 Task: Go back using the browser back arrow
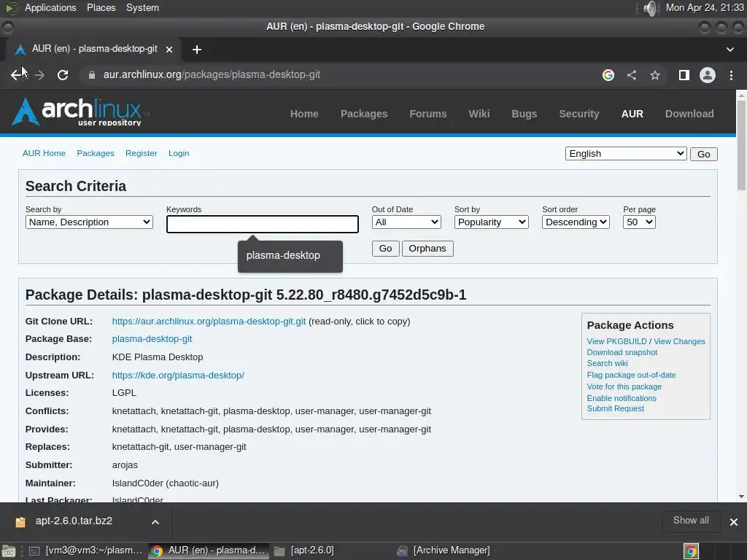click(x=16, y=75)
